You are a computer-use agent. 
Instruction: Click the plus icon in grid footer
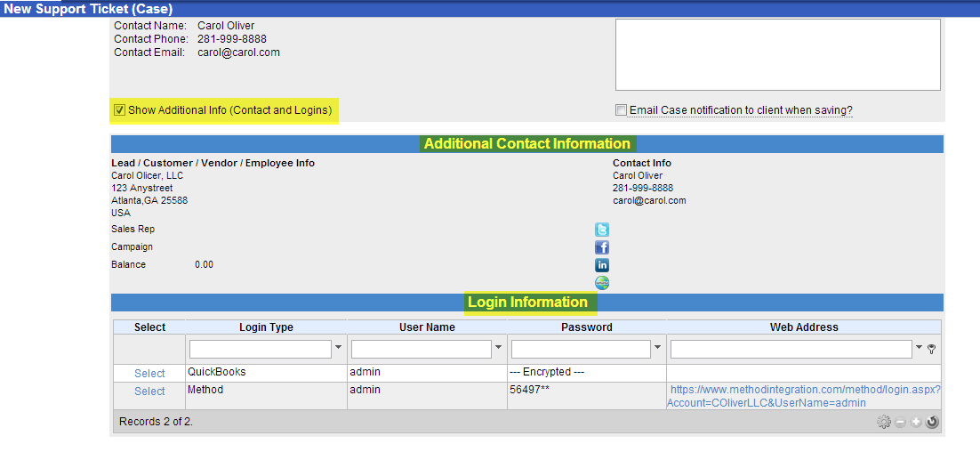tap(916, 422)
